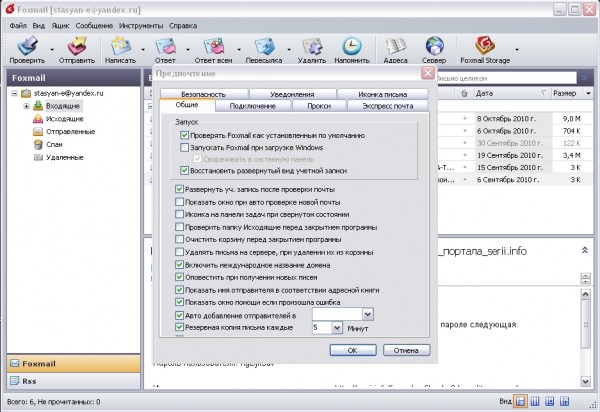Click the Проверить (check mail) toolbar icon
Image resolution: width=600 pixels, height=412 pixels.
click(27, 46)
